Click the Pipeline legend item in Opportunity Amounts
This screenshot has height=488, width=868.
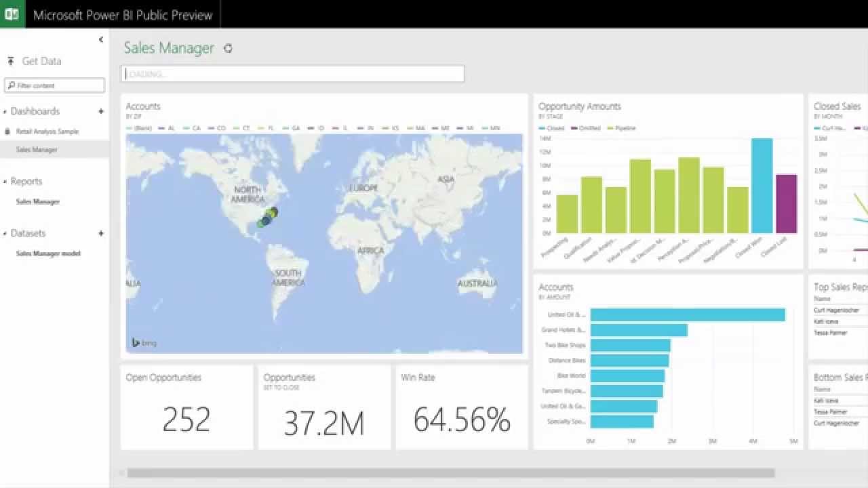[622, 128]
